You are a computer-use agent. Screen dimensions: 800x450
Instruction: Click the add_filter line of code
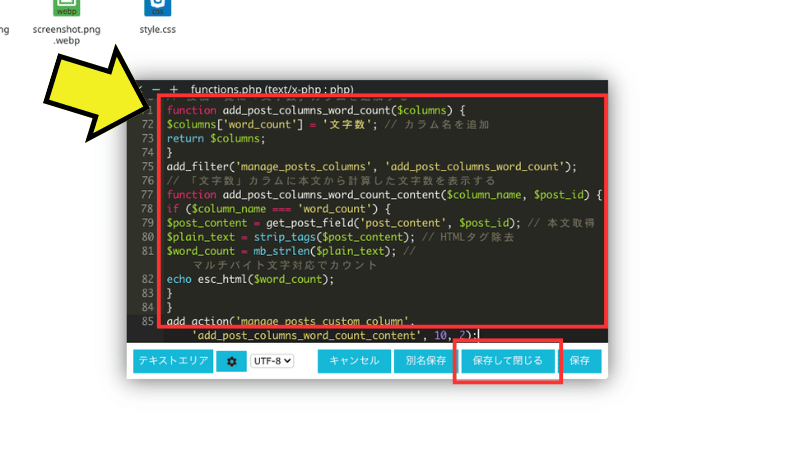tap(372, 166)
